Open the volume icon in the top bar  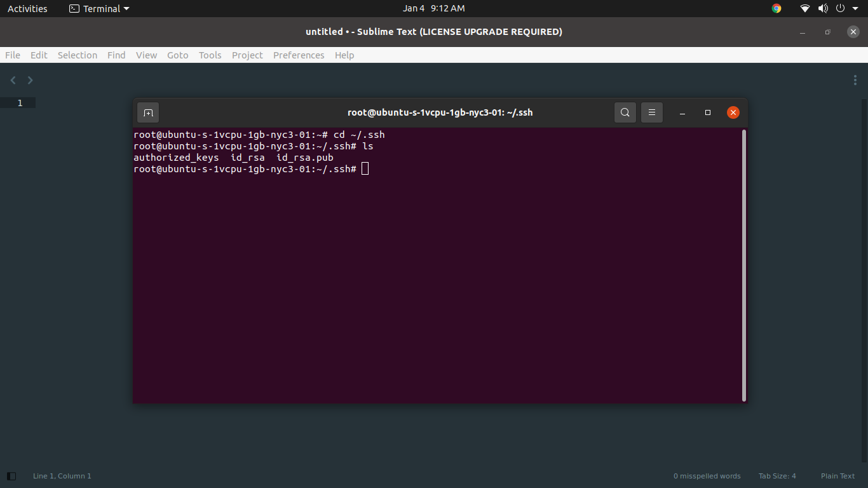click(823, 8)
